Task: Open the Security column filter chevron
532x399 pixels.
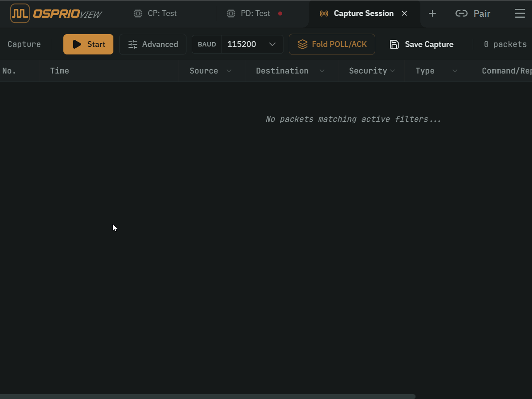Action: (x=392, y=71)
